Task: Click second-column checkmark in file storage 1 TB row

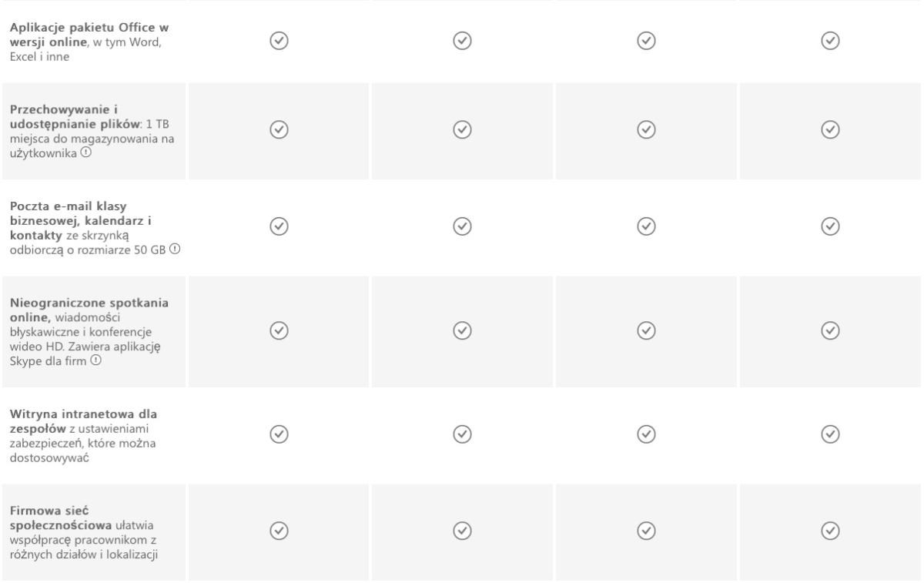Action: [461, 129]
